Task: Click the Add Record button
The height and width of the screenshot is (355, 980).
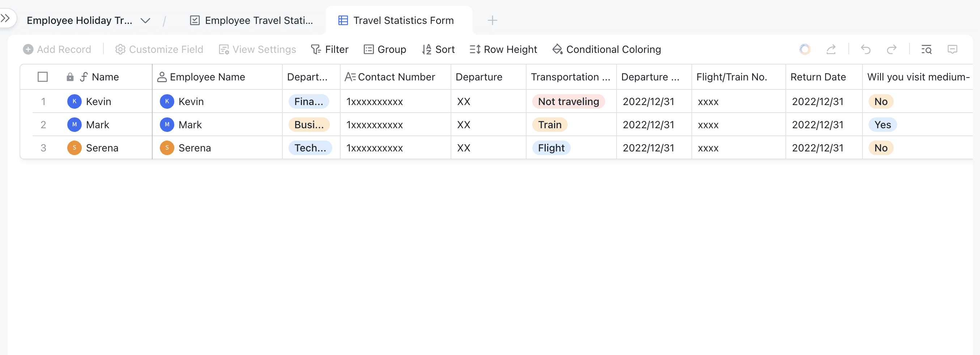Action: tap(57, 50)
